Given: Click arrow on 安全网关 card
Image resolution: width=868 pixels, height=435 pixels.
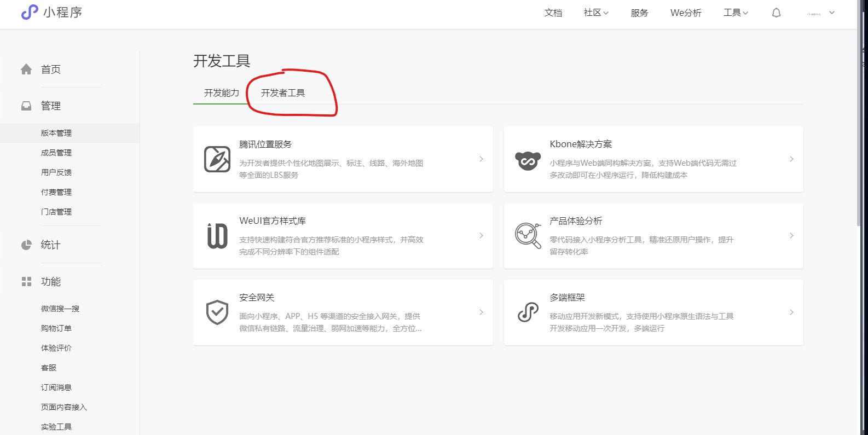Looking at the screenshot, I should pos(481,312).
